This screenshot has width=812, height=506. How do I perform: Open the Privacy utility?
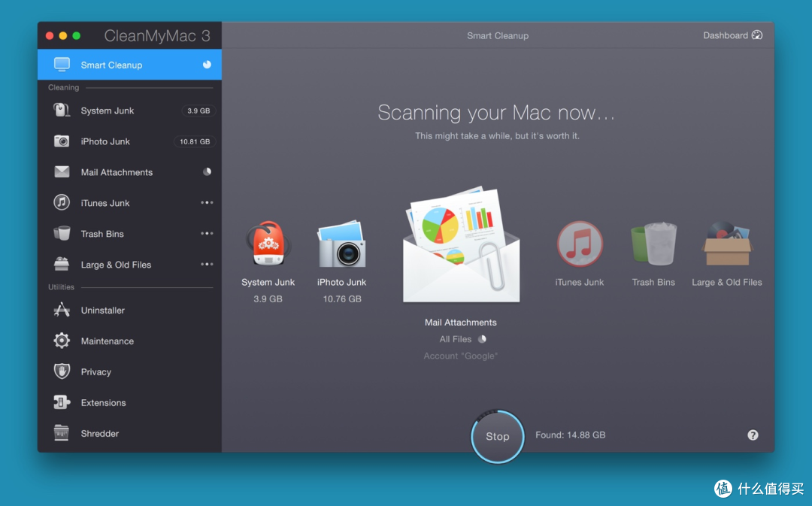pyautogui.click(x=129, y=372)
